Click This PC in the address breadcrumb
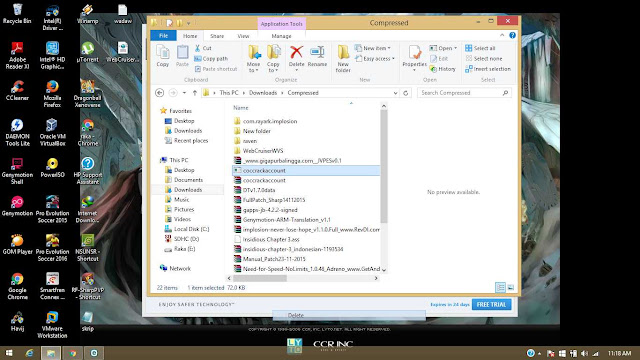This screenshot has width=640, height=360. [229, 93]
